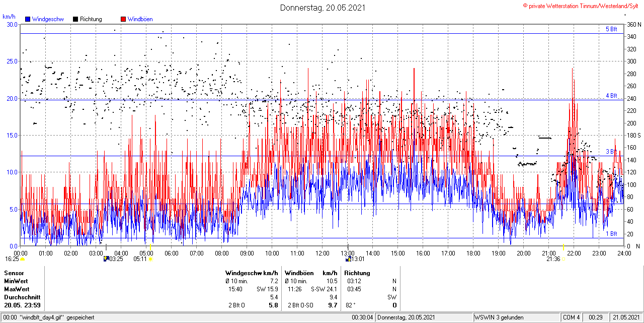Click the 24:00 time axis label

[624, 253]
